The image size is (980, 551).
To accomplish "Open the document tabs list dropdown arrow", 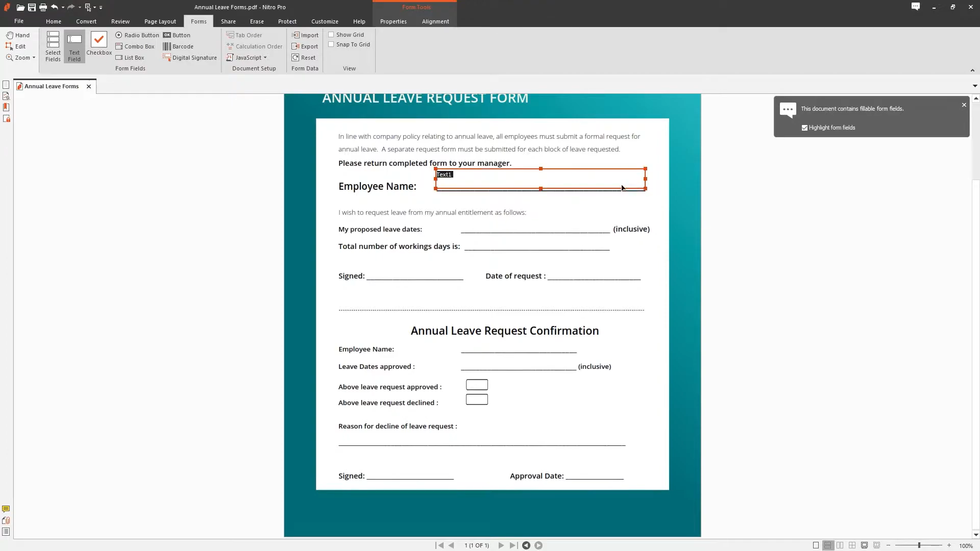I will pyautogui.click(x=975, y=86).
